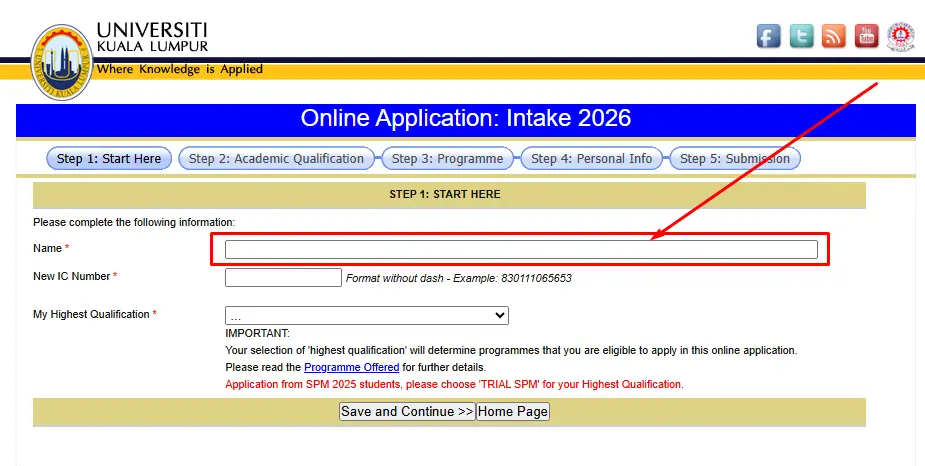925x466 pixels.
Task: Open the Twitter social icon
Action: click(802, 36)
